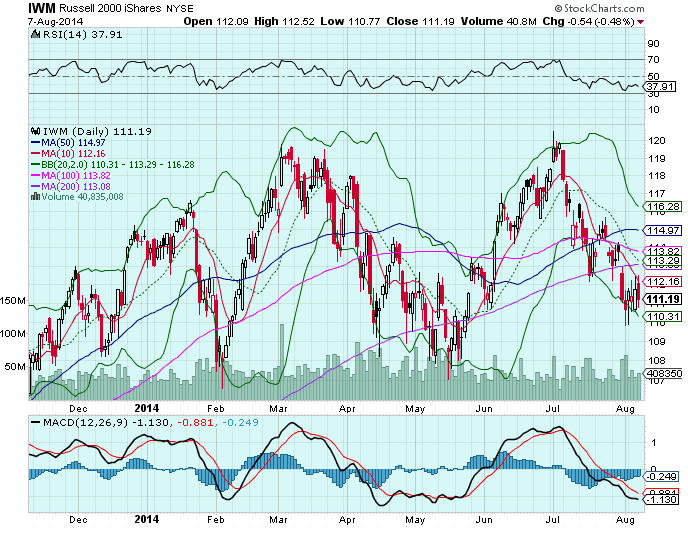Click the purple MA(200) legend line swatch
Screen dimensions: 688x534
click(36, 186)
